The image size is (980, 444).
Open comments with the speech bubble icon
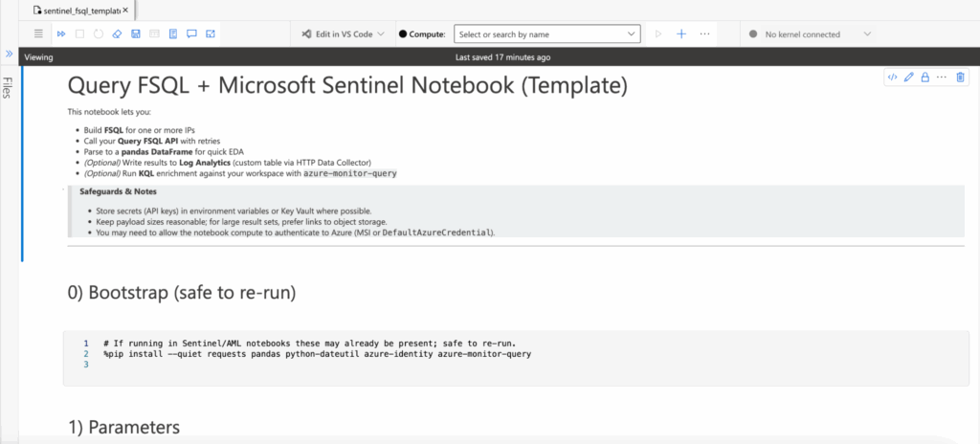191,33
